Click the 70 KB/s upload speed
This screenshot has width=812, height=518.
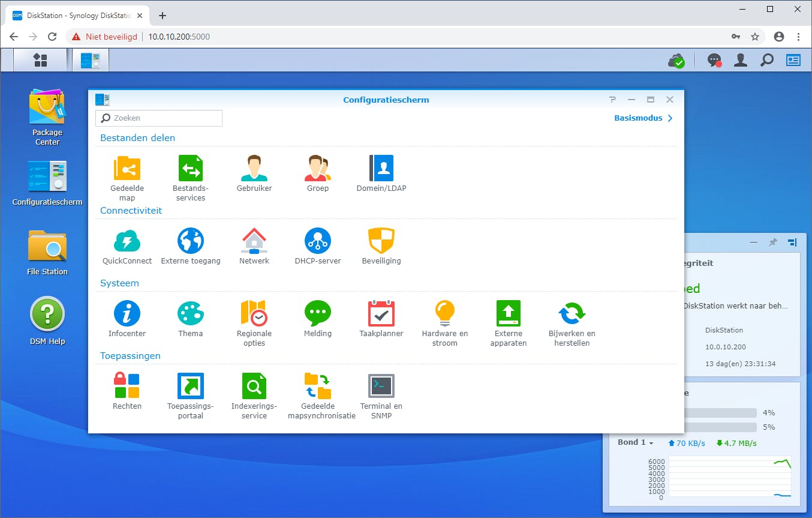pyautogui.click(x=686, y=444)
